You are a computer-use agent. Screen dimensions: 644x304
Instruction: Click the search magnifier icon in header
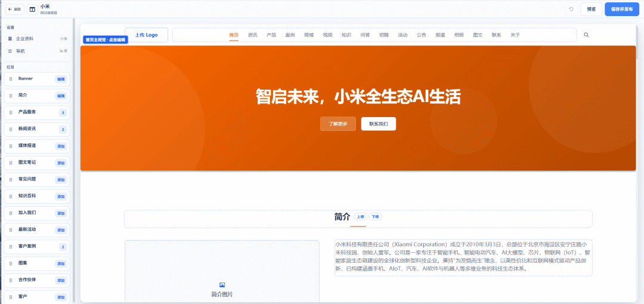[586, 35]
